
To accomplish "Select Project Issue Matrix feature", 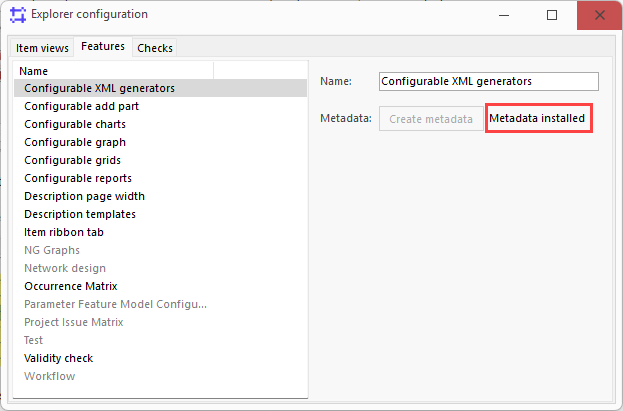I will [x=161, y=322].
